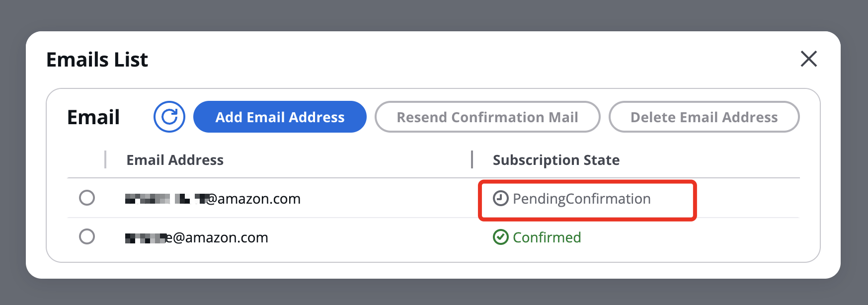Click the green Confirmed status text
The height and width of the screenshot is (305, 868).
click(547, 237)
